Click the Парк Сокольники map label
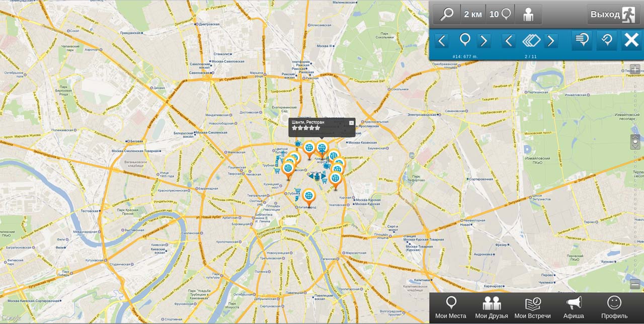This screenshot has height=324, width=644. point(384,35)
